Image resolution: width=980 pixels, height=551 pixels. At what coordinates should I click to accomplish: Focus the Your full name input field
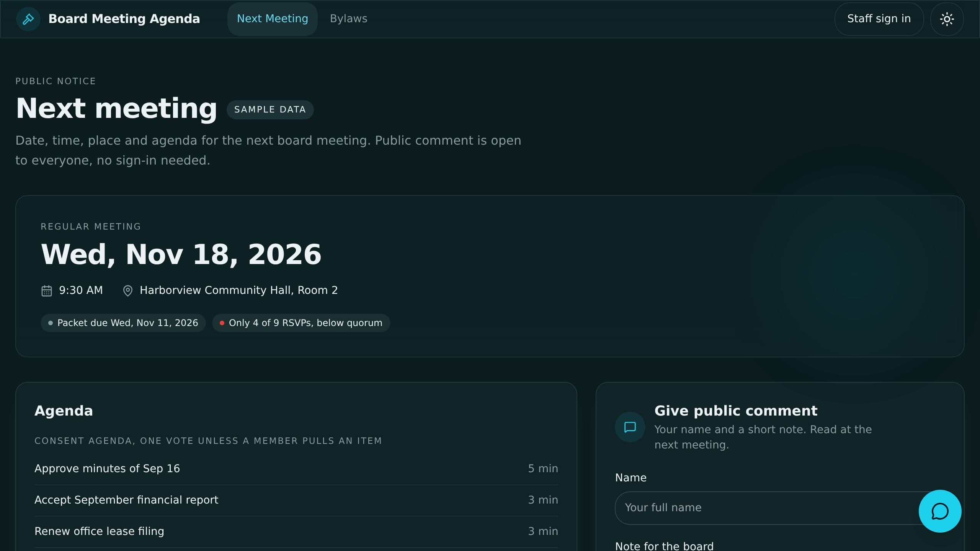[x=781, y=508]
